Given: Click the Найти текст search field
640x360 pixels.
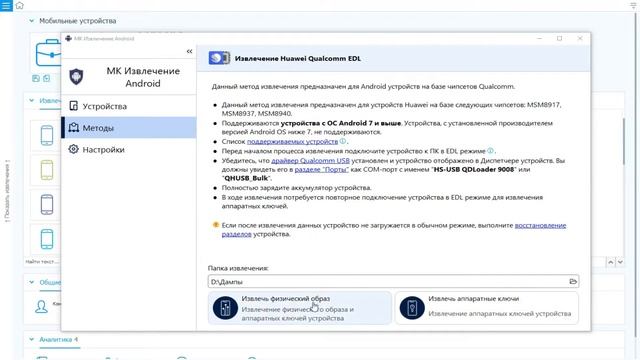Looking at the screenshot, I should pos(42,262).
